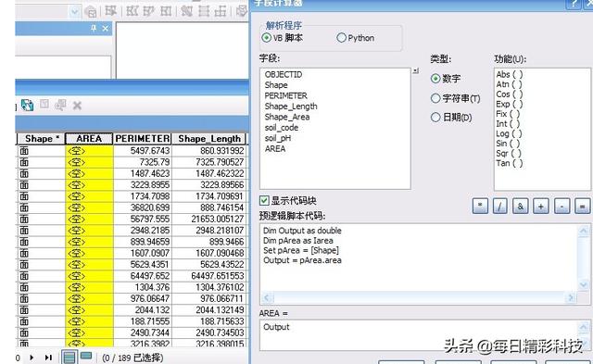Close the docked panel with X
Viewport: 593px width, 364px height.
click(x=105, y=29)
